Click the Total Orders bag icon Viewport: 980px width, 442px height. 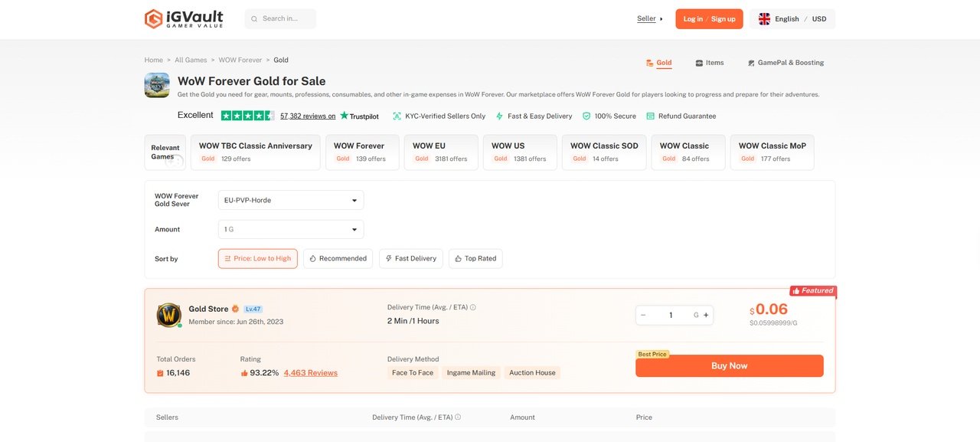[x=160, y=373]
